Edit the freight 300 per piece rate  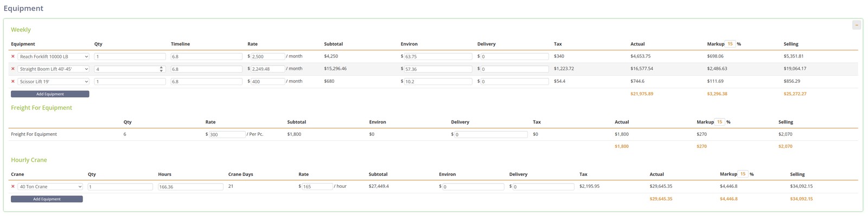point(227,134)
